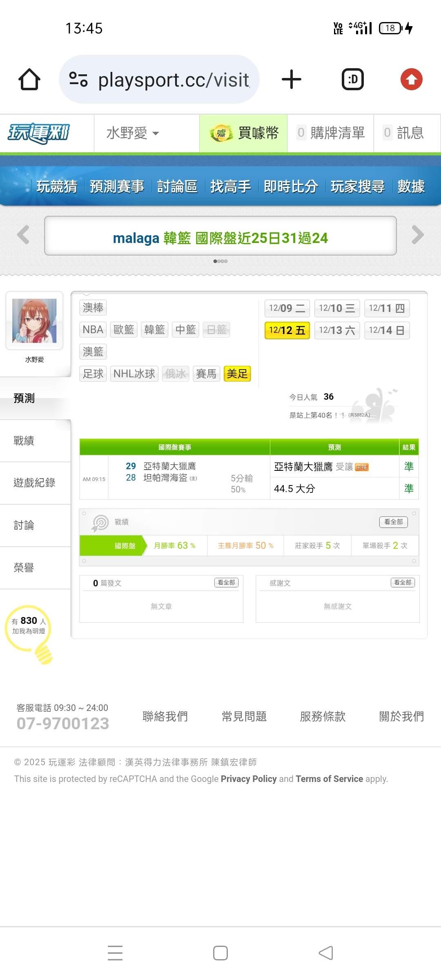Click the banner carousel indicator dots

pos(220,261)
